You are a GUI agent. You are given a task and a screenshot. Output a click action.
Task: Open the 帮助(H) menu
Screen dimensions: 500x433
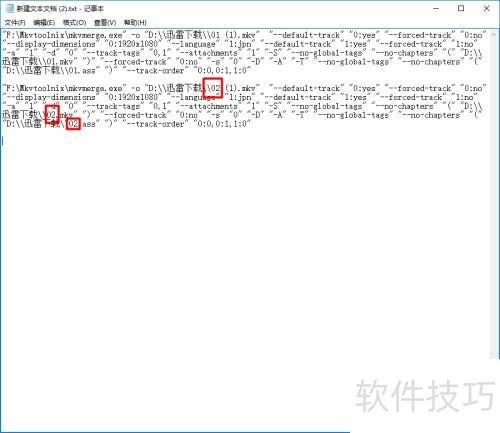pos(135,23)
